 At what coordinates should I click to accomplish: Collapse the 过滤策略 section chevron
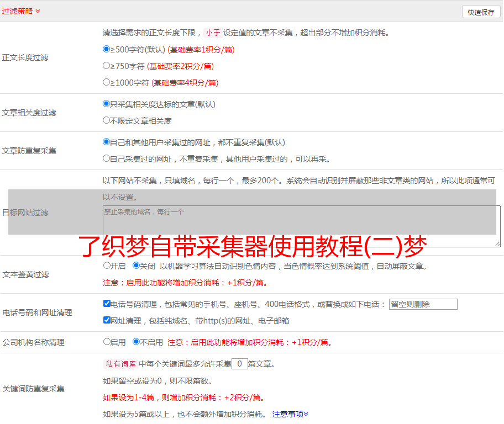coord(38,11)
